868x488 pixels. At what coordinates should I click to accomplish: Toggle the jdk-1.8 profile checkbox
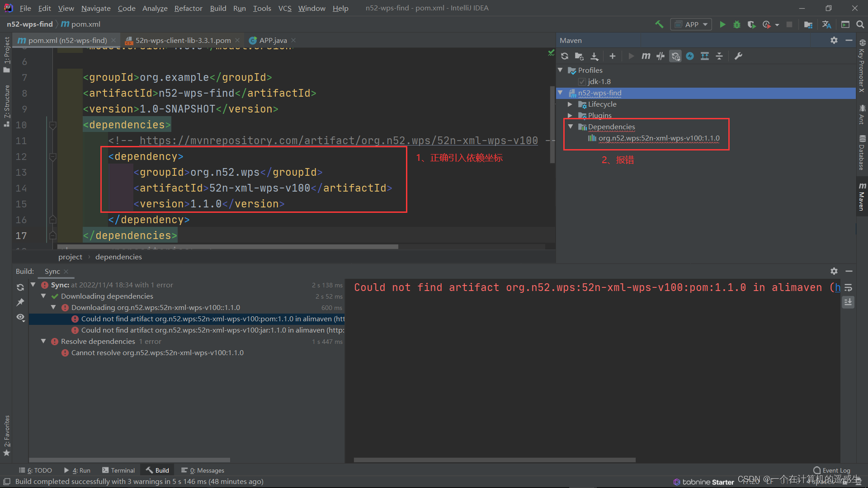(x=582, y=82)
